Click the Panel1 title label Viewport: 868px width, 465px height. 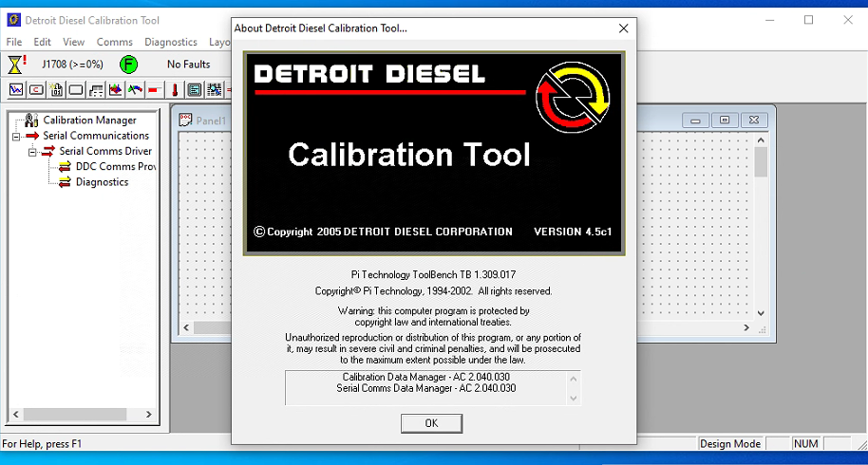point(211,121)
